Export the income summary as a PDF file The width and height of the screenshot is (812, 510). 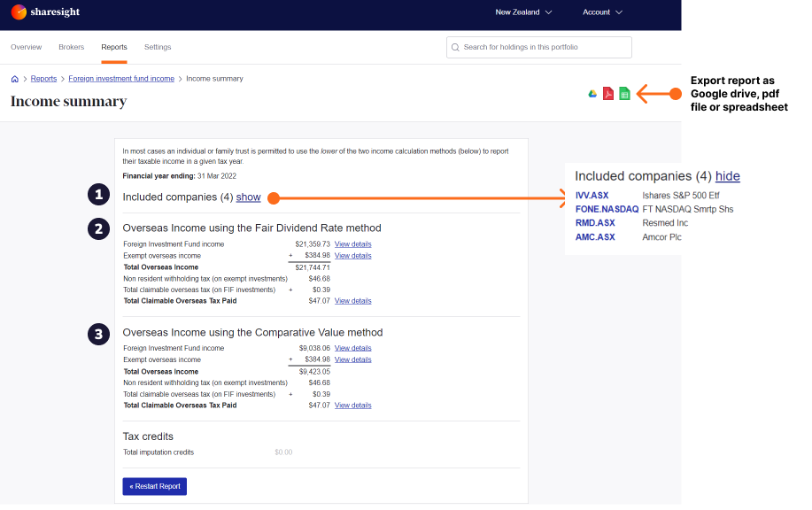tap(608, 92)
